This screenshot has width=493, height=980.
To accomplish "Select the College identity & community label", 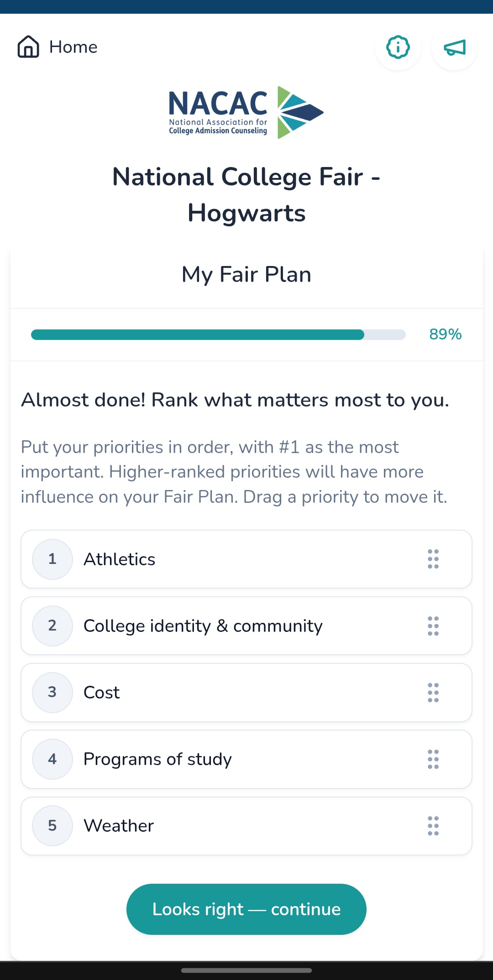I will coord(203,626).
